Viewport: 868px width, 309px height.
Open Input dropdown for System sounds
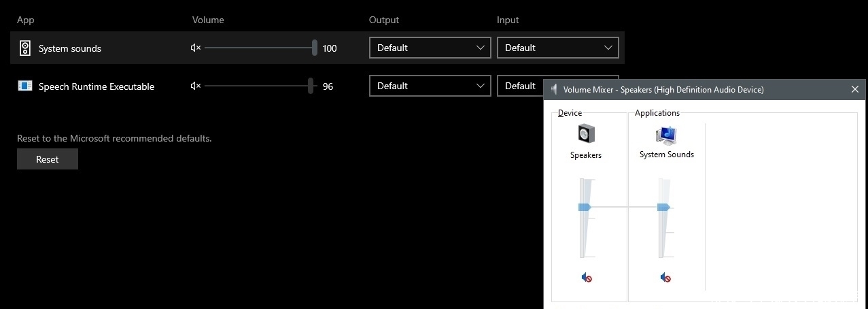pyautogui.click(x=558, y=48)
